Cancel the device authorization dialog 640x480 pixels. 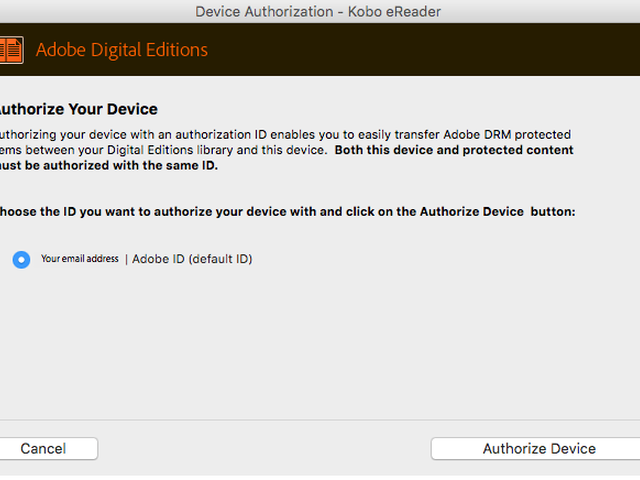[x=48, y=449]
